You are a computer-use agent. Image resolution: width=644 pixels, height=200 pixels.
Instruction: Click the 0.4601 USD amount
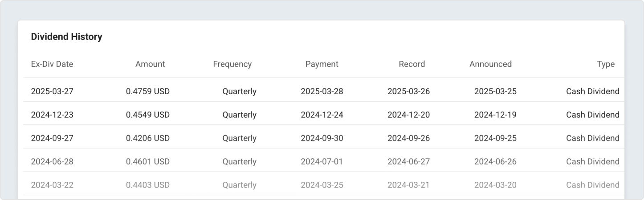point(148,162)
